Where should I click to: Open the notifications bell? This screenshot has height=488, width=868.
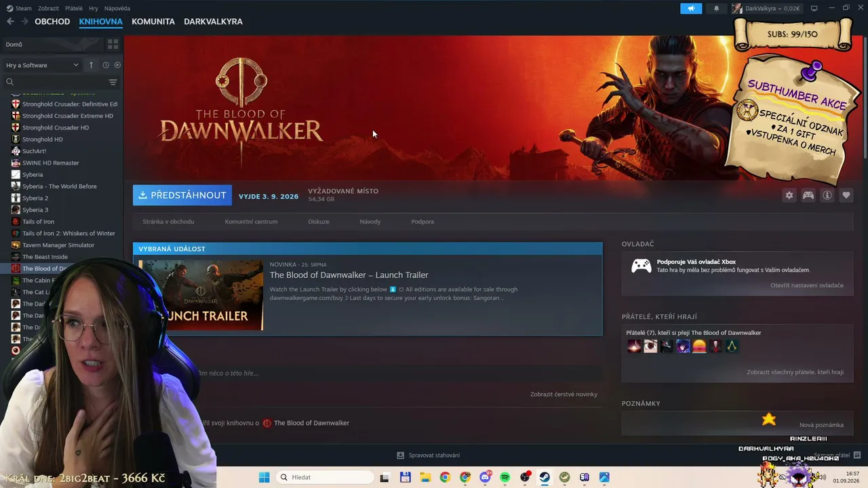(x=716, y=8)
